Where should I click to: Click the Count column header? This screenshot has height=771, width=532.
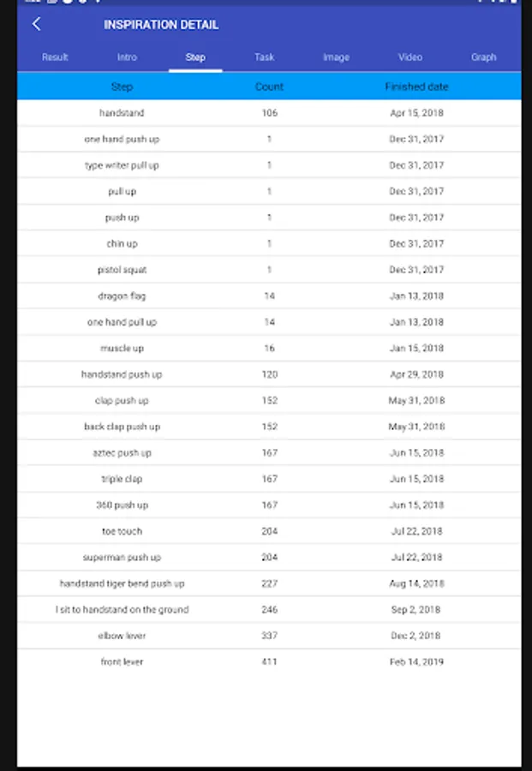click(269, 87)
